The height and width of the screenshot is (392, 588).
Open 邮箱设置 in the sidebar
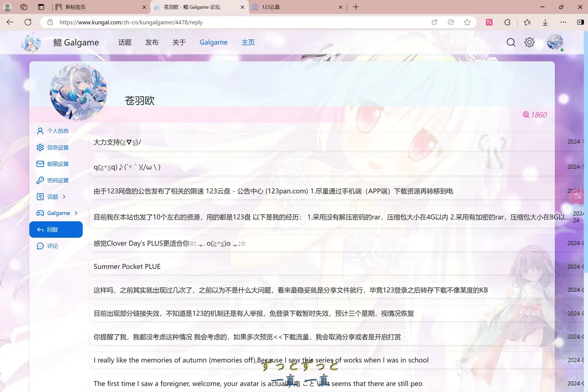[56, 164]
